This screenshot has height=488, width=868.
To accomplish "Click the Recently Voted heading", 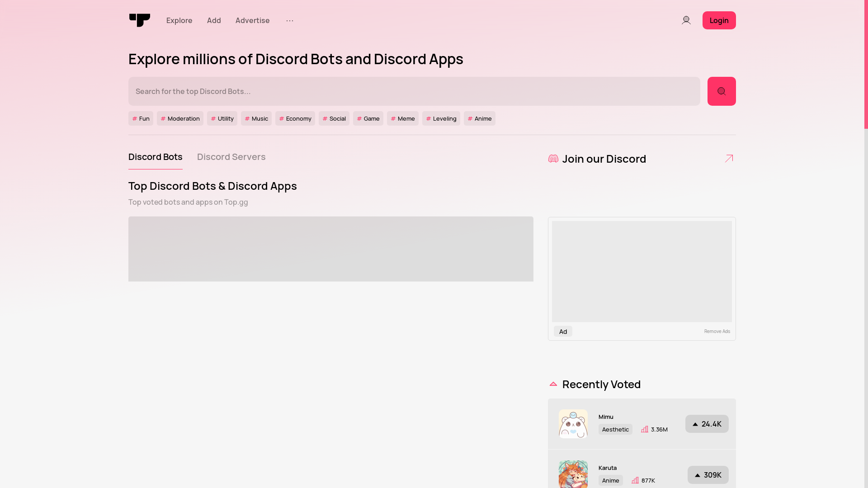I will point(601,384).
